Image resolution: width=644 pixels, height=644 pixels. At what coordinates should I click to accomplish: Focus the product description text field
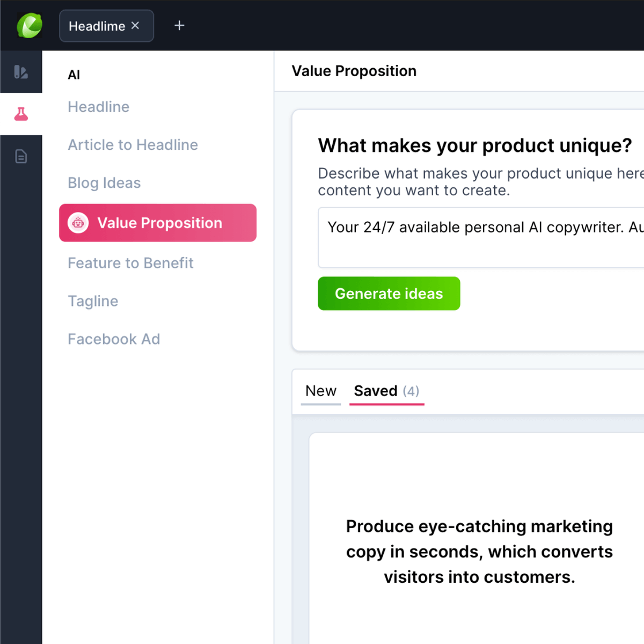[481, 238]
